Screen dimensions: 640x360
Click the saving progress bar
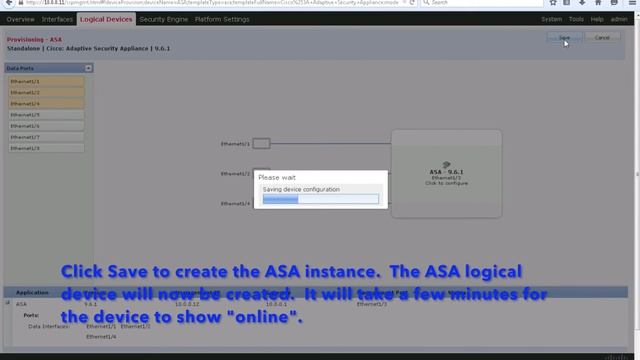point(320,199)
